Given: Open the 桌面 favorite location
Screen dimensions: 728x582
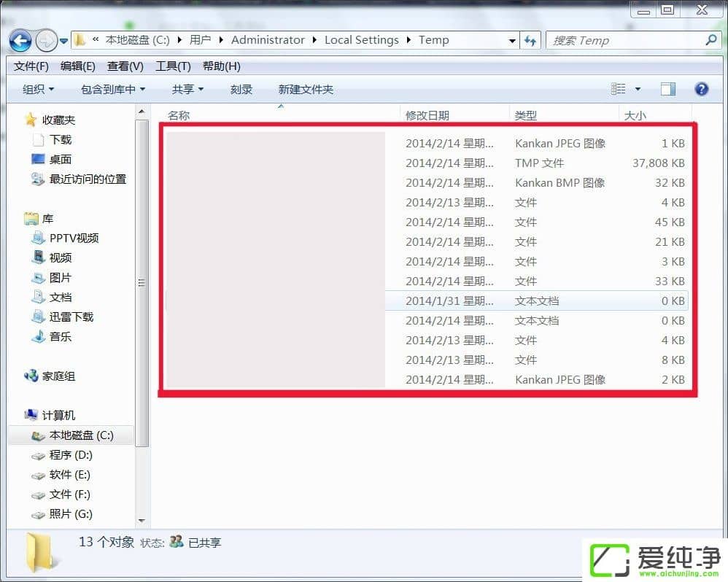Looking at the screenshot, I should click(x=60, y=159).
